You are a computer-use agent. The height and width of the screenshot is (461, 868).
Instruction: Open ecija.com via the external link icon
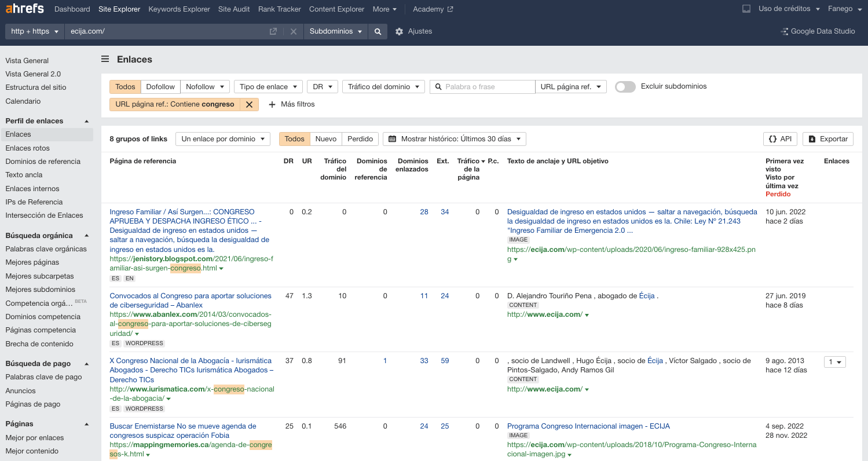pyautogui.click(x=272, y=31)
